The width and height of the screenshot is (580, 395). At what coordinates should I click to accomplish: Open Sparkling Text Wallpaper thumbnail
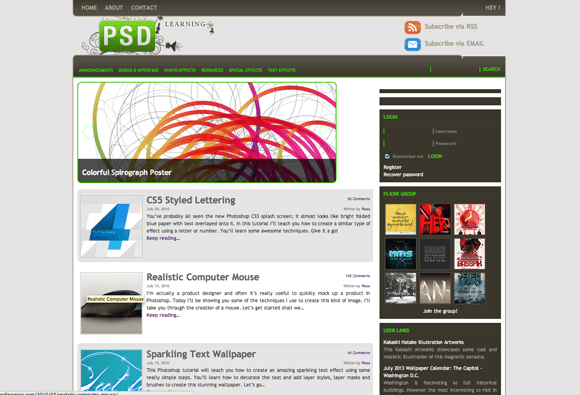(111, 371)
